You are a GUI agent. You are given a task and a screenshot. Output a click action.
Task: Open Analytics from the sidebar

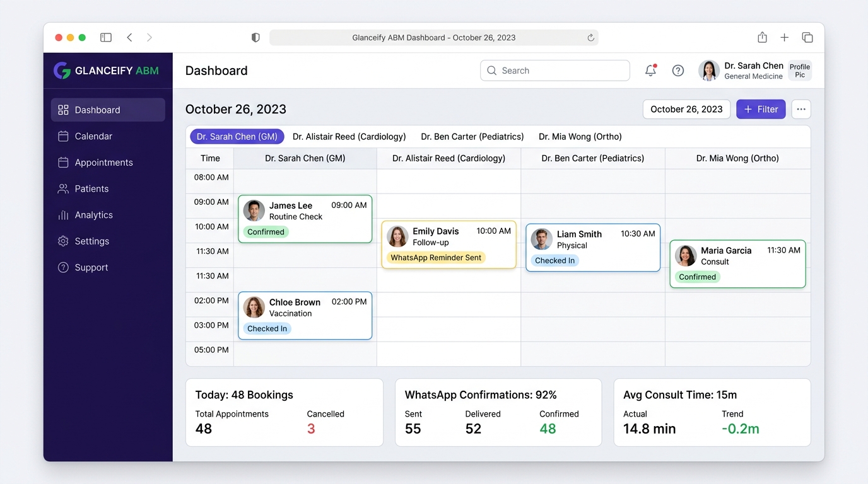click(x=108, y=215)
